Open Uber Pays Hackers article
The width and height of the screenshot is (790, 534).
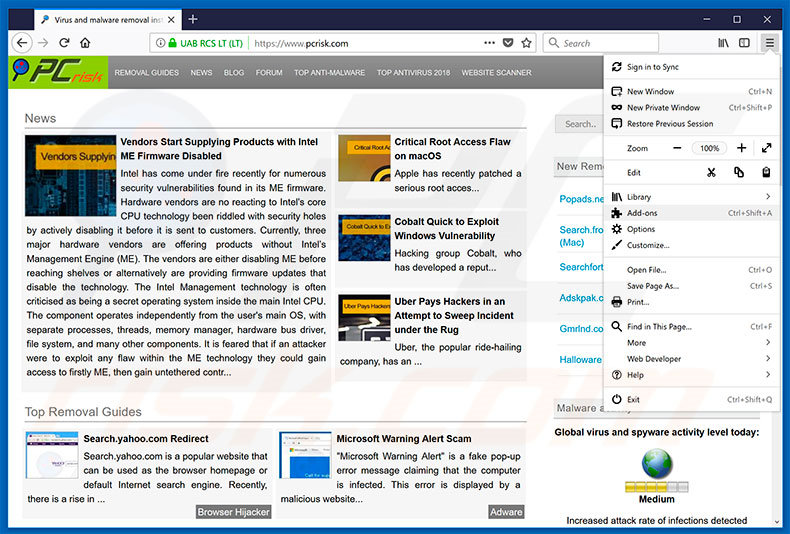click(x=454, y=315)
